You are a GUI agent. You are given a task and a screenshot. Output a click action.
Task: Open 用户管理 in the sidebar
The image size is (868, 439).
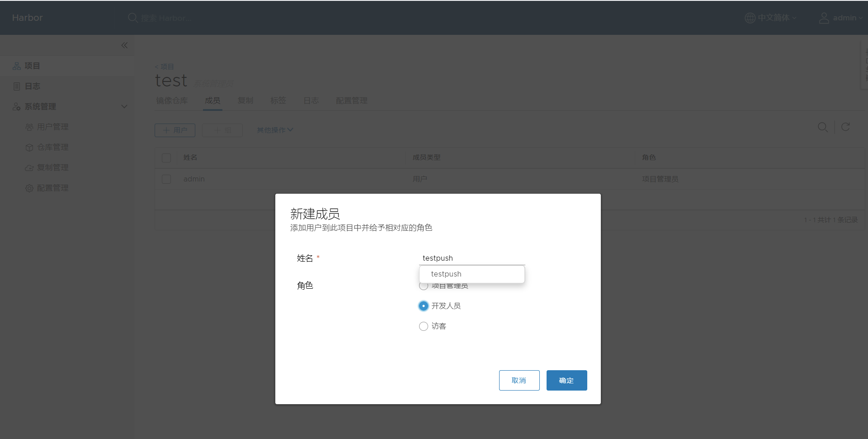(x=52, y=127)
